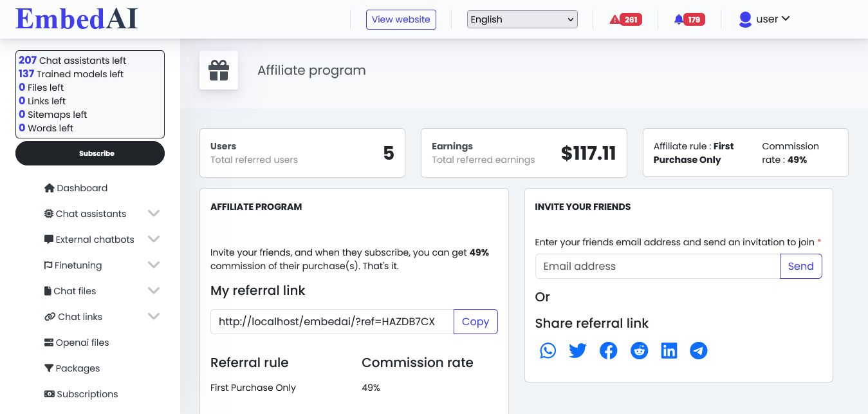The image size is (868, 414).
Task: Click the 'Total referred earnings' label
Action: pyautogui.click(x=483, y=160)
